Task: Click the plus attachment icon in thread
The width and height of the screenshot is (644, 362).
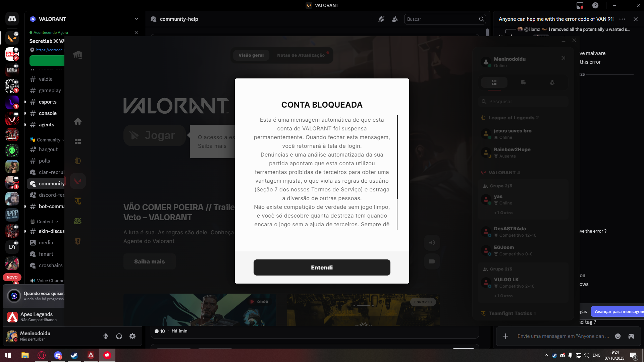Action: pos(505,336)
